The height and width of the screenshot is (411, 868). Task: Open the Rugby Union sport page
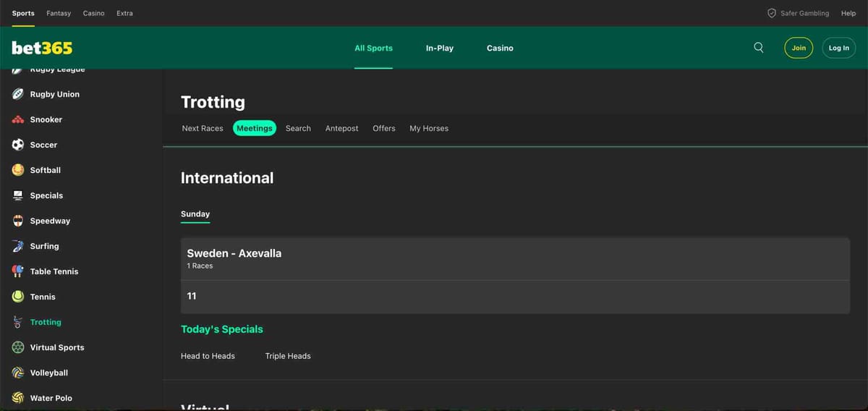coord(55,94)
